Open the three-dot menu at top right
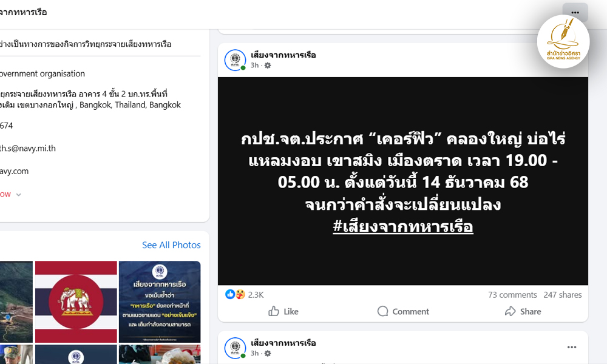This screenshot has width=607, height=364. [x=575, y=12]
